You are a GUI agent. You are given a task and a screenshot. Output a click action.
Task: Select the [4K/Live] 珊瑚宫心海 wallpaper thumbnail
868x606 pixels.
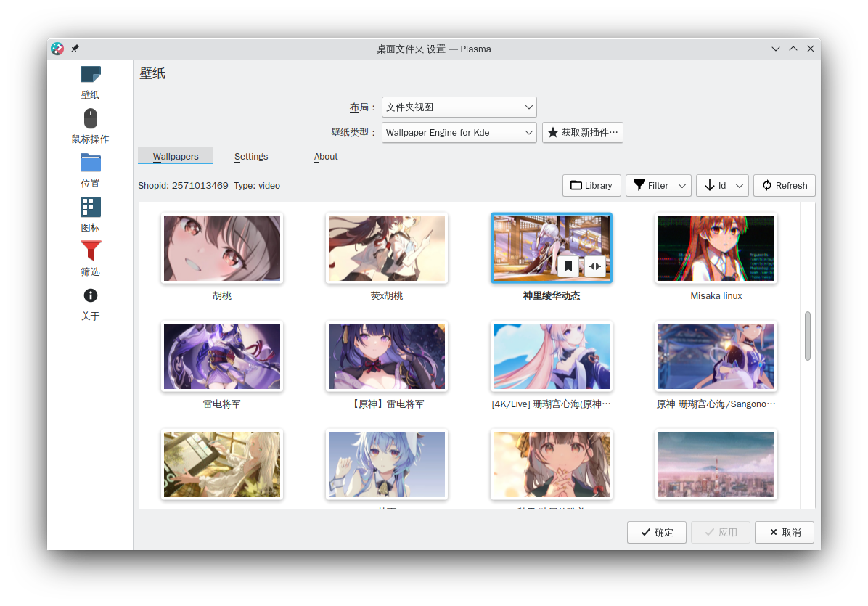point(552,356)
